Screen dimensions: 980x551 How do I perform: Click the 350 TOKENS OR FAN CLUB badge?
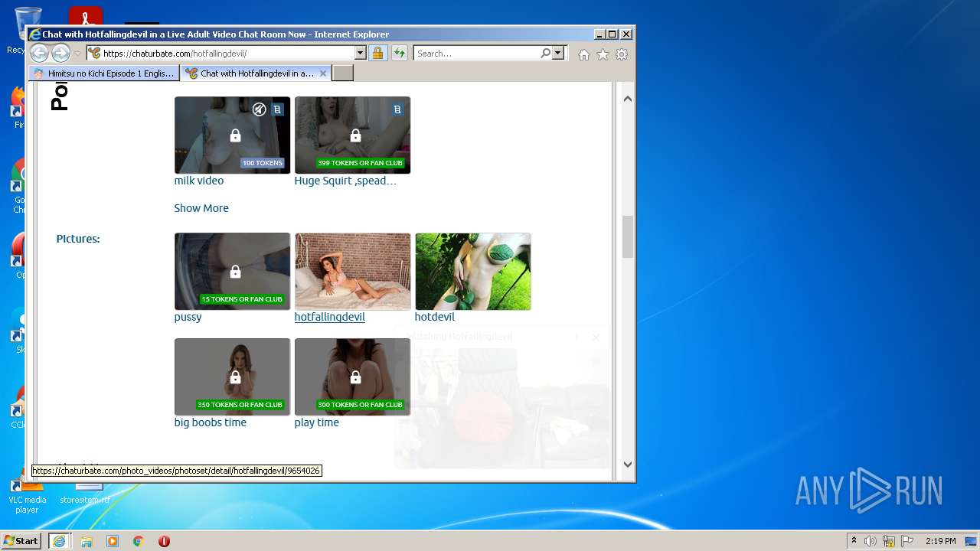pos(240,405)
